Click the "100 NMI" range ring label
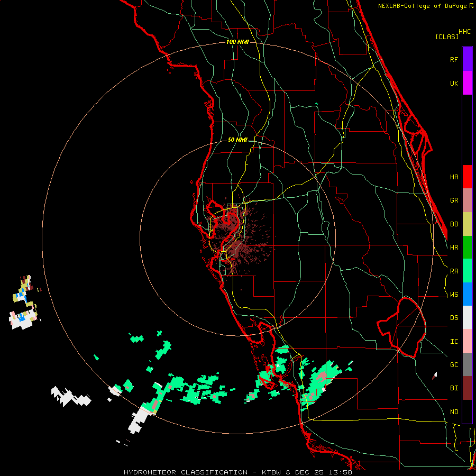The height and width of the screenshot is (476, 476). [237, 42]
